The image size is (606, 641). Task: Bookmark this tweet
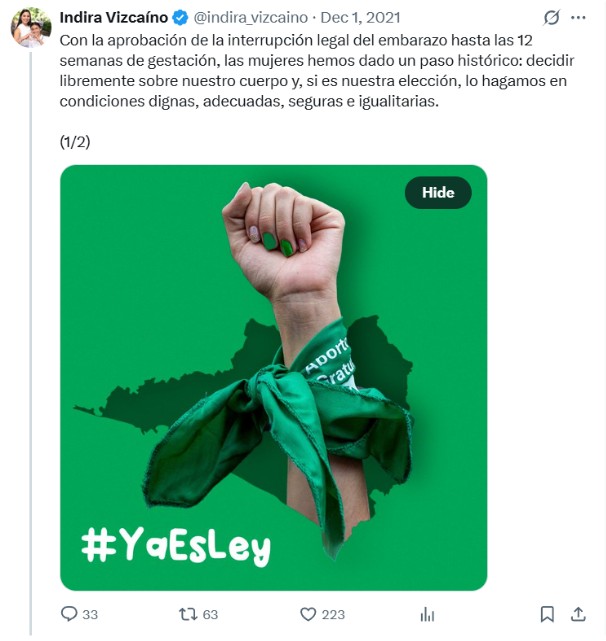coord(547,614)
